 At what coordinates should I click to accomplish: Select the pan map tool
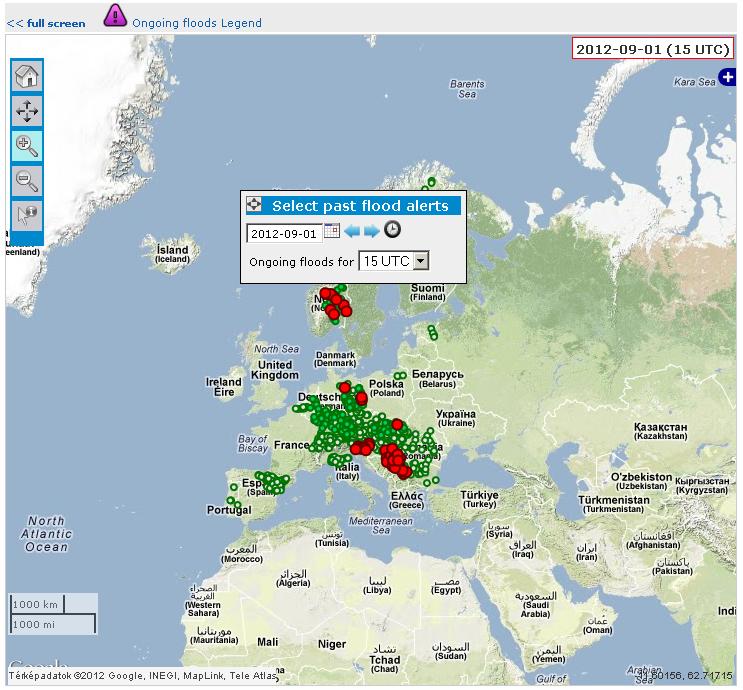pyautogui.click(x=27, y=111)
